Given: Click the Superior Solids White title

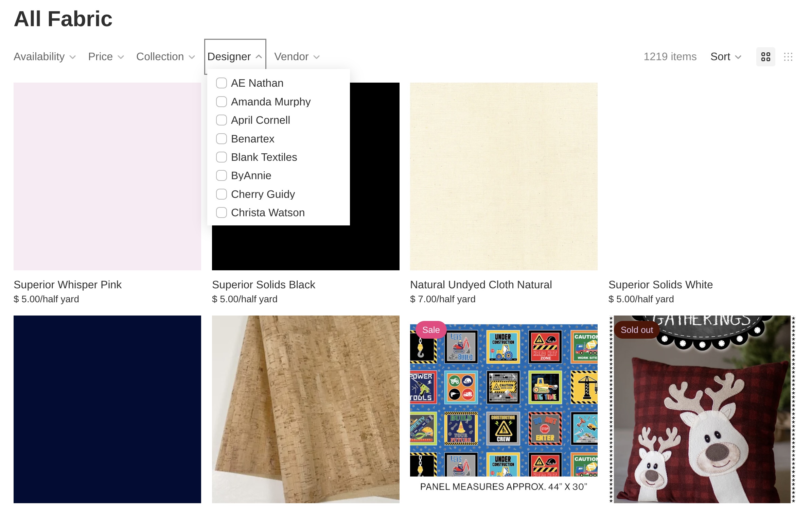Looking at the screenshot, I should 660,285.
